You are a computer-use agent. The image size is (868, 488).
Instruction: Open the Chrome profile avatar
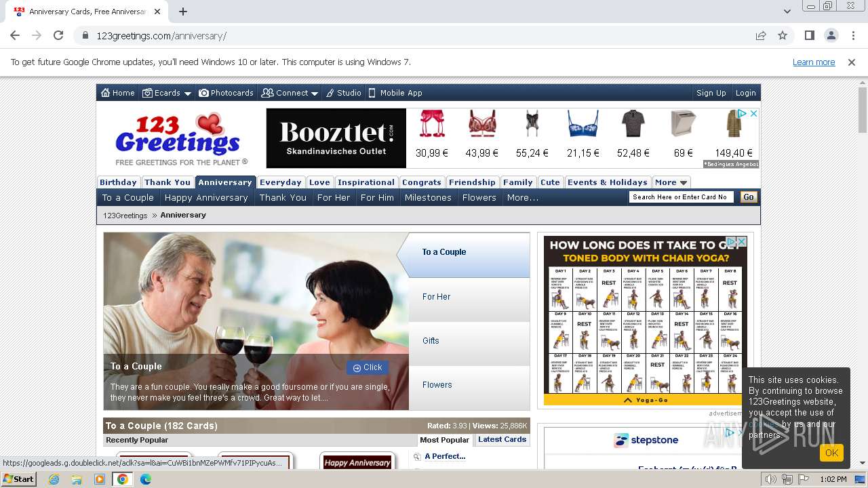coord(831,35)
